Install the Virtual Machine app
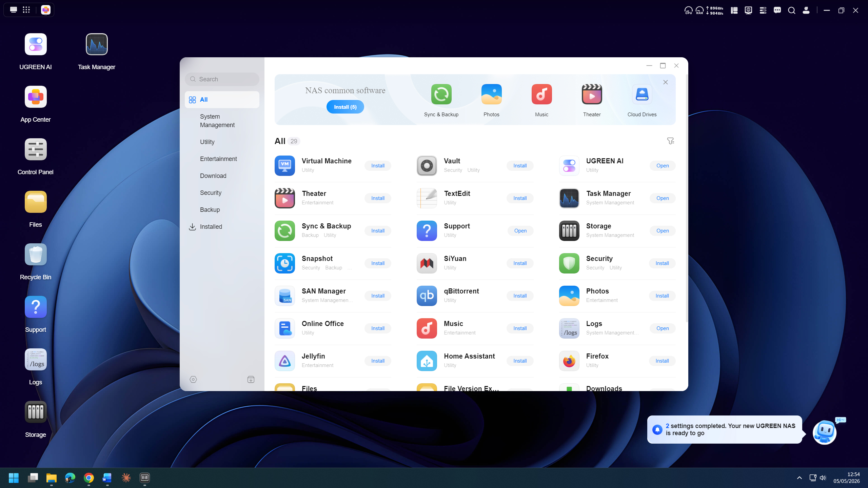 378,166
